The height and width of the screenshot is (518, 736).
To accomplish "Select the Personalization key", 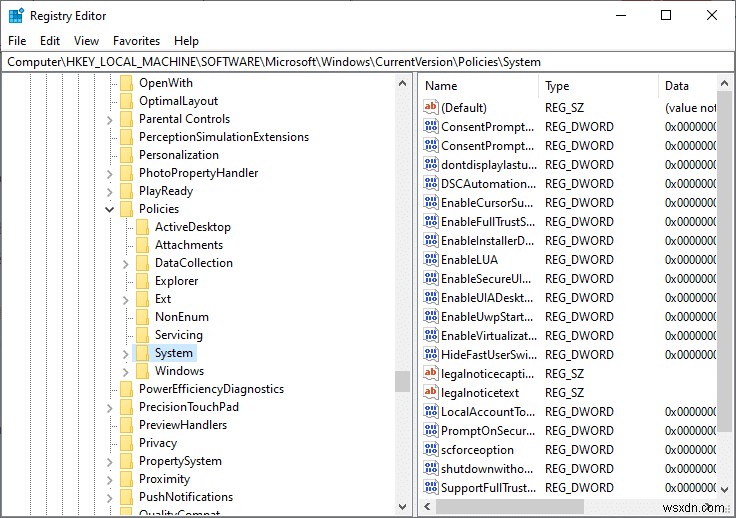I will click(x=179, y=155).
